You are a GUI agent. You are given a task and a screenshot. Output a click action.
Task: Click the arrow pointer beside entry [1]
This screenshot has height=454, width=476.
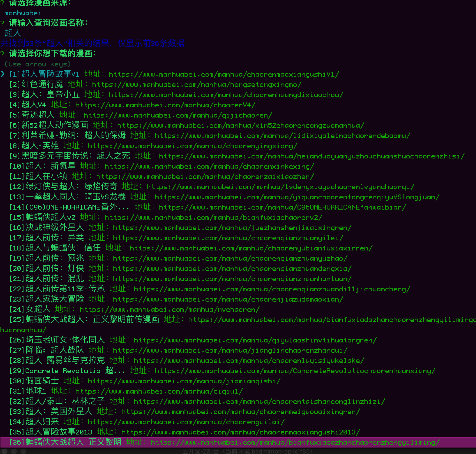click(3, 74)
